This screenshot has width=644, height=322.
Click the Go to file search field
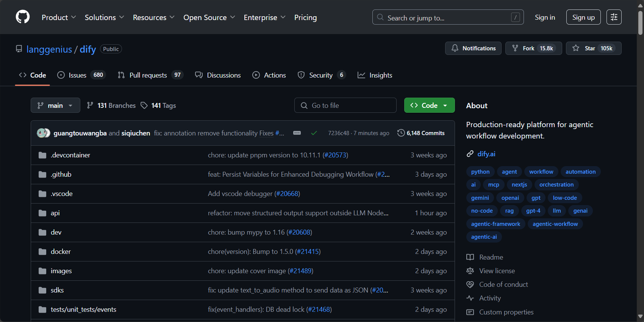point(345,105)
